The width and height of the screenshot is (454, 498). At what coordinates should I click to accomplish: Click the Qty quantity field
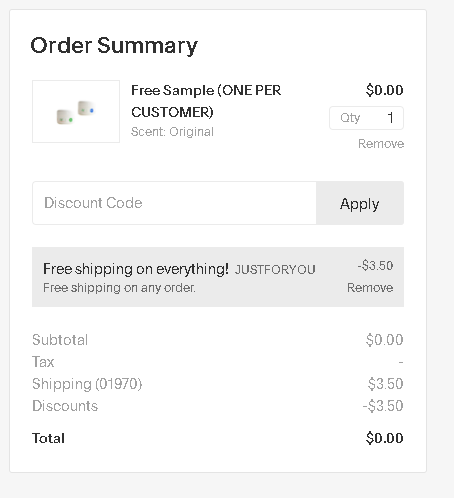pos(366,118)
